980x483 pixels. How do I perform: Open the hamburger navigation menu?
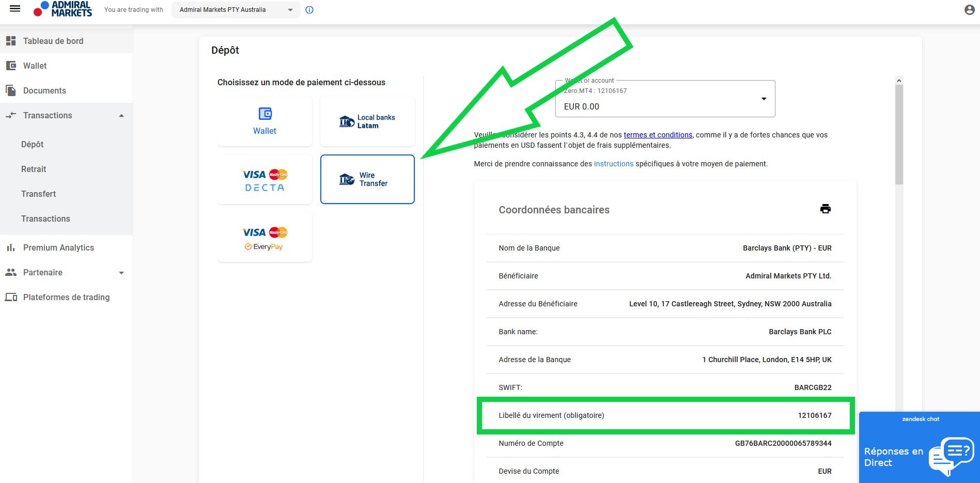(x=15, y=9)
